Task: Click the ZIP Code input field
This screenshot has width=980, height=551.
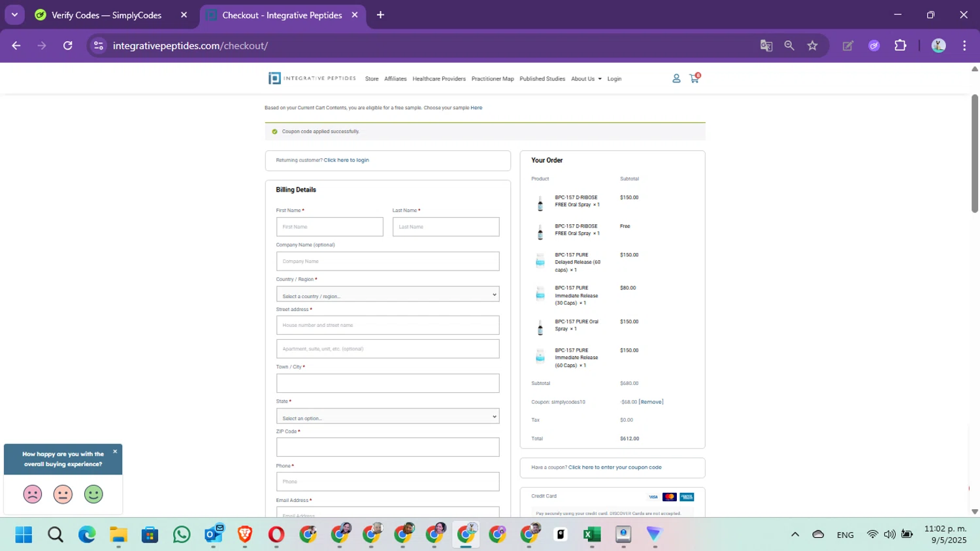Action: [x=388, y=447]
